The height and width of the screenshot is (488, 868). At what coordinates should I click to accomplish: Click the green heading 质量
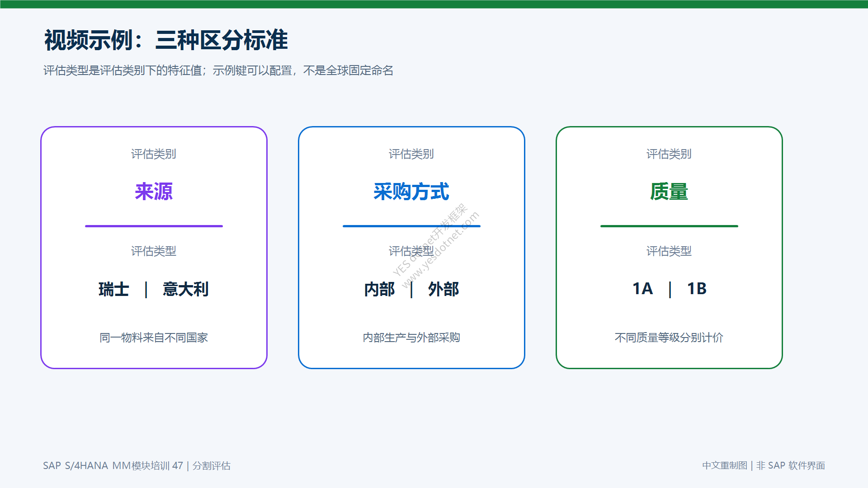(669, 192)
